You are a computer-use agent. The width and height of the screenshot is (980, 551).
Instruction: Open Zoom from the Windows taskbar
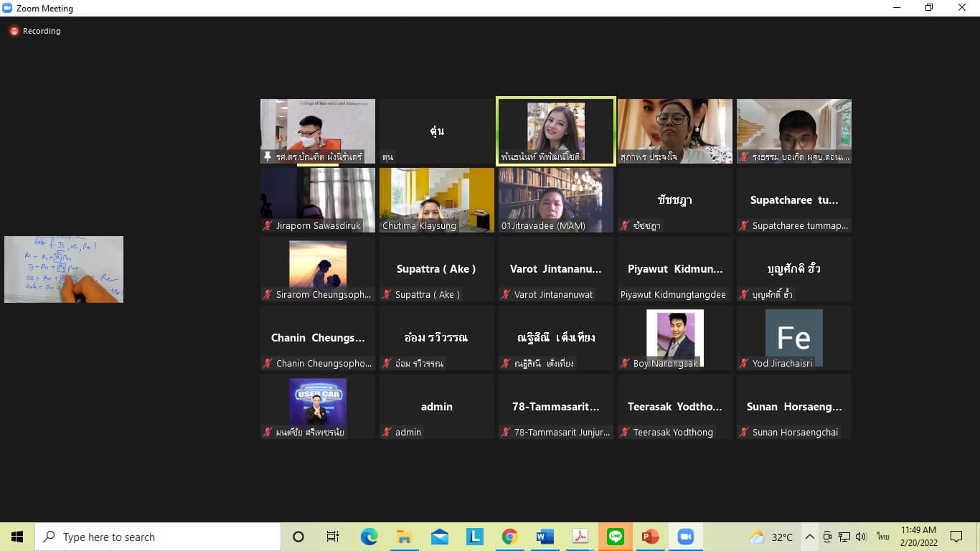tap(686, 537)
